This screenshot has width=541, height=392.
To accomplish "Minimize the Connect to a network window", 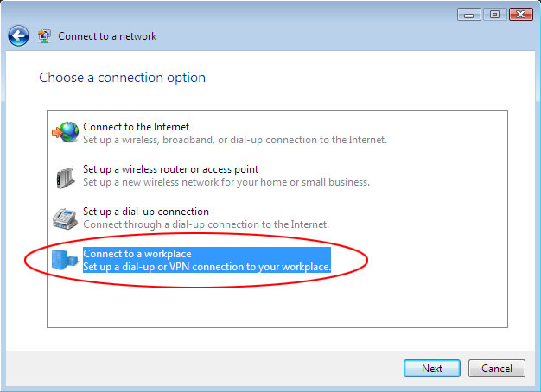I will click(468, 15).
